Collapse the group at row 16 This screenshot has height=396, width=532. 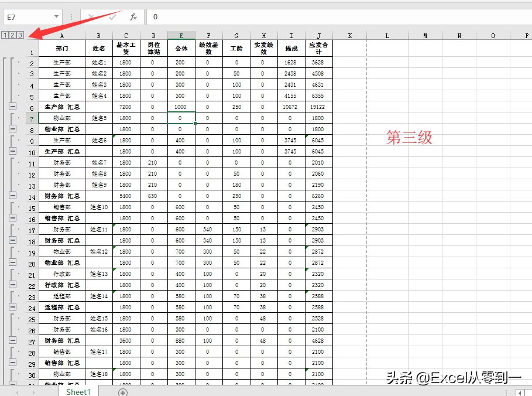tap(12, 218)
